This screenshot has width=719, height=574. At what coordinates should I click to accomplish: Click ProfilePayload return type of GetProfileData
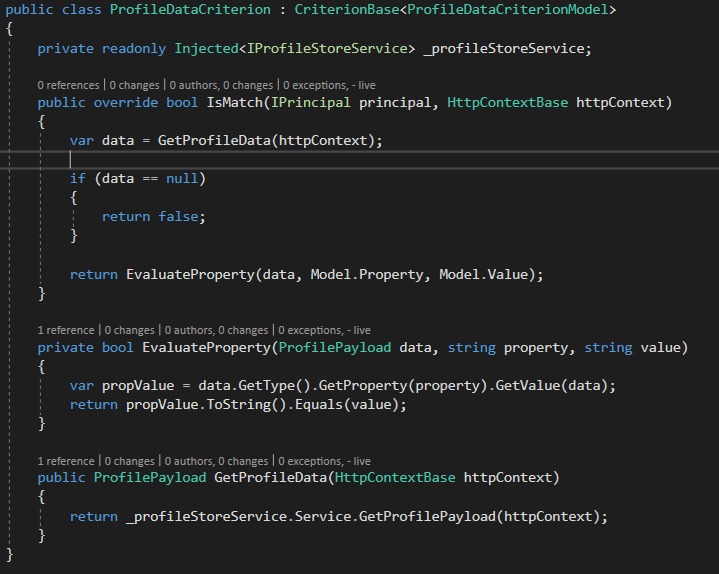click(150, 478)
